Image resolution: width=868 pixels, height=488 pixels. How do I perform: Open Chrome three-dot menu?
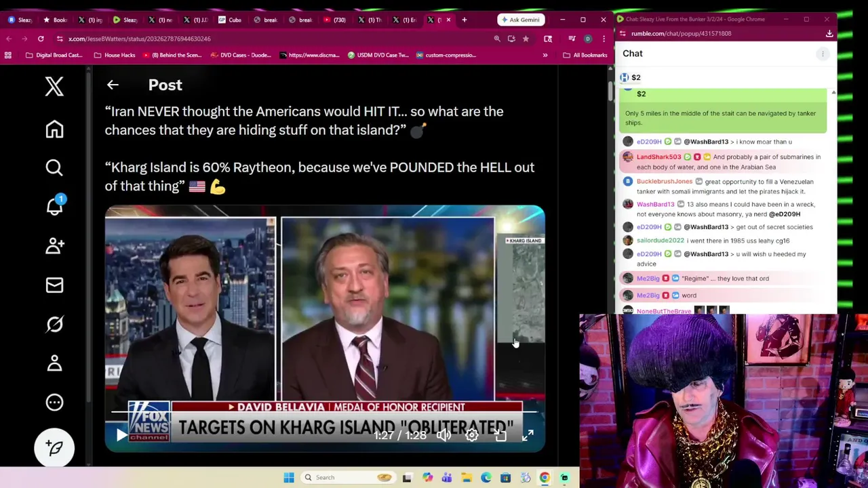click(x=604, y=39)
